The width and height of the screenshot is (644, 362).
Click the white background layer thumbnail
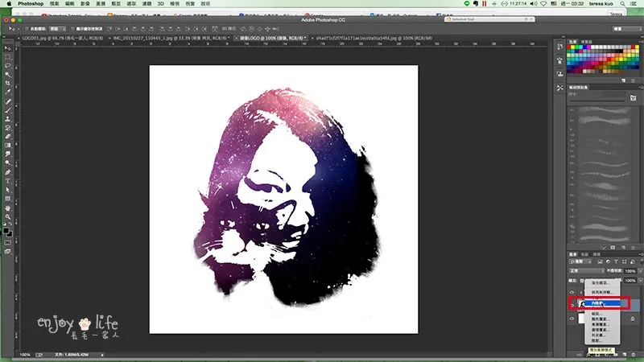click(x=581, y=319)
